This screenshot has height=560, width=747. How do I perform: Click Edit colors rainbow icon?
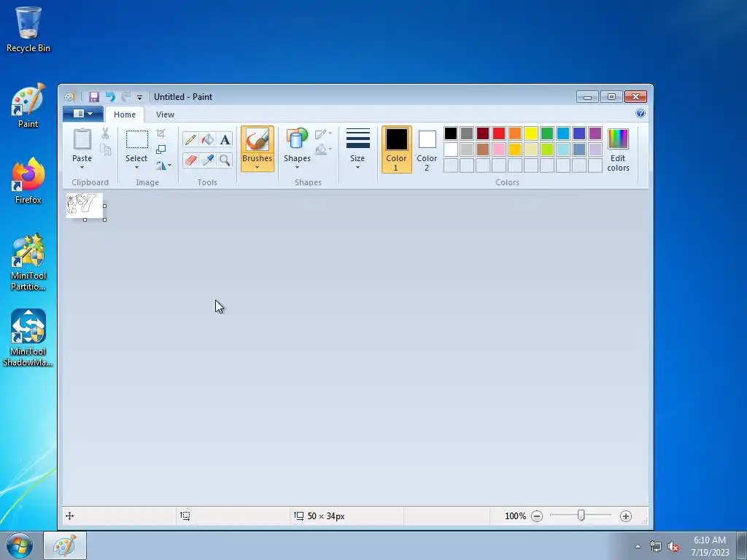(619, 139)
